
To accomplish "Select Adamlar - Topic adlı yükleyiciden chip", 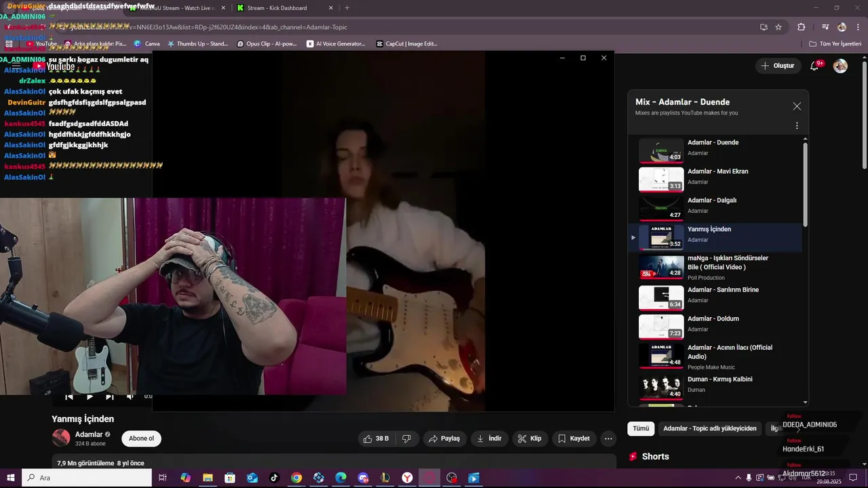I will tap(709, 428).
